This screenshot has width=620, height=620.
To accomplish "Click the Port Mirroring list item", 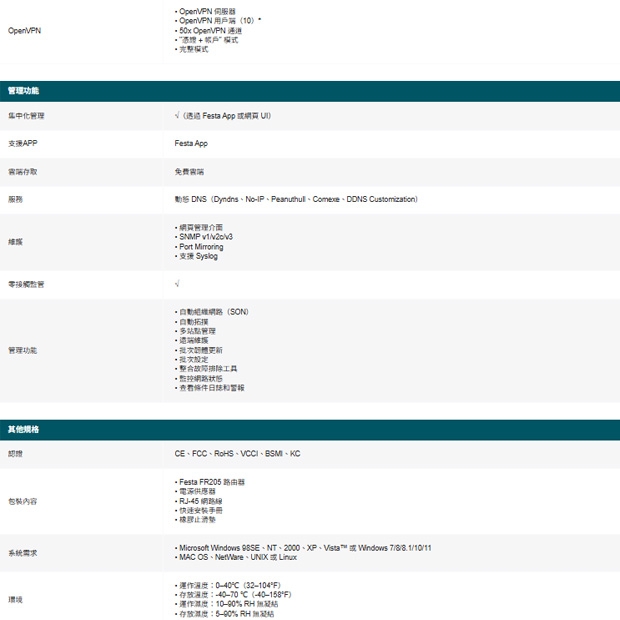I will point(200,247).
